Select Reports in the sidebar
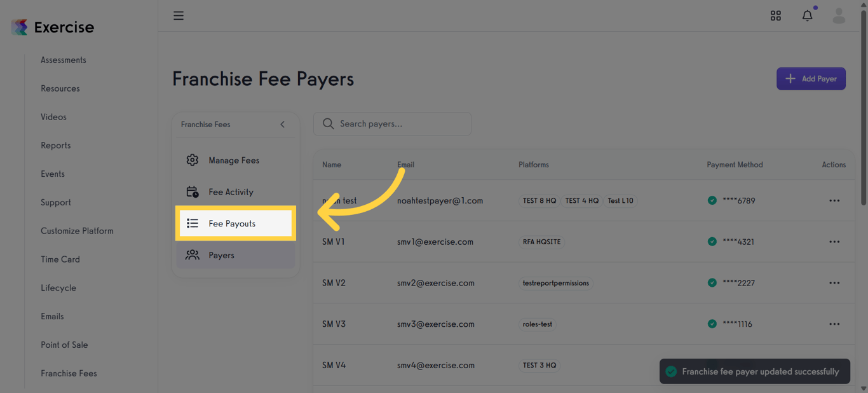Screen dimensions: 868x393 tap(55, 145)
